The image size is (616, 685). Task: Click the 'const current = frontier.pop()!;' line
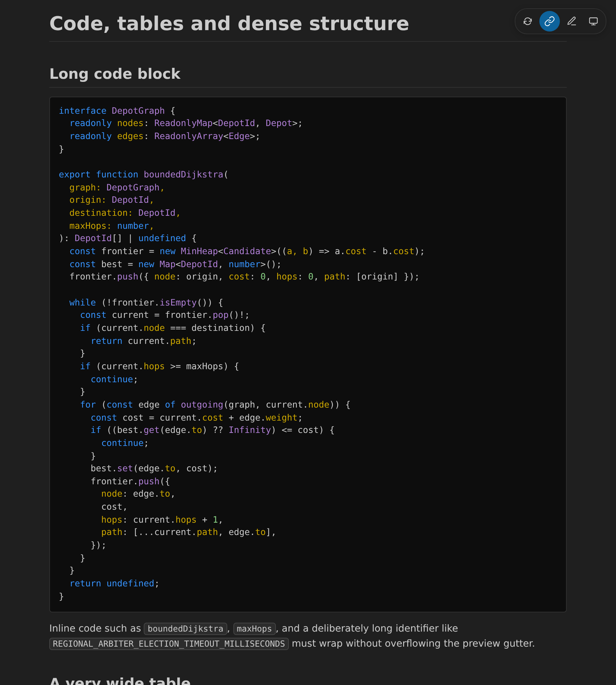165,315
